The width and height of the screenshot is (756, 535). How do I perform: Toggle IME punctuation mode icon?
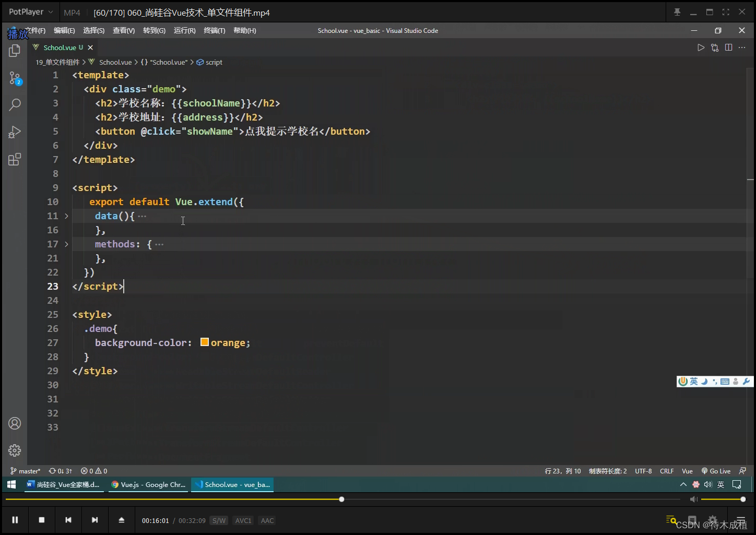click(715, 382)
